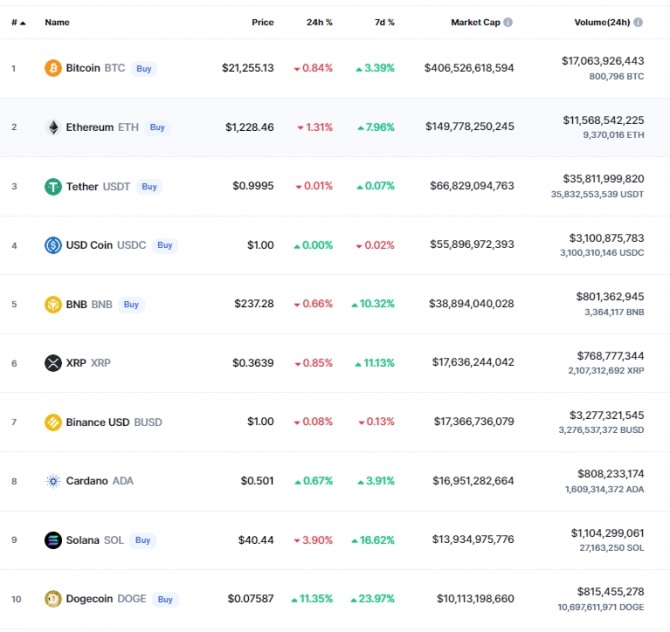Open Volume(24h) info tooltip icon
The height and width of the screenshot is (632, 670).
638,22
